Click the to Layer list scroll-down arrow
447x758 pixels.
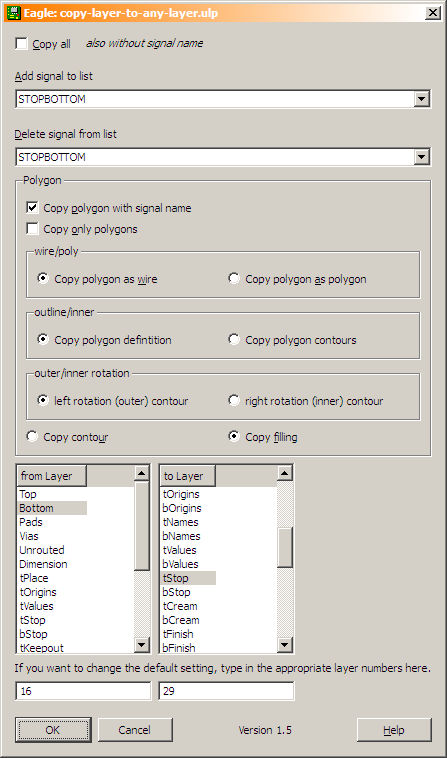click(285, 644)
